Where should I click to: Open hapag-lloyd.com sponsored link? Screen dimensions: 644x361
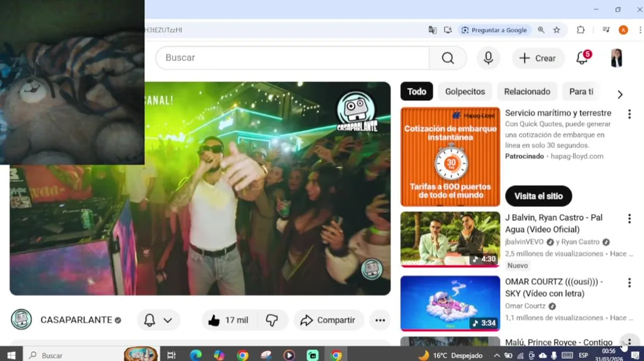coord(577,156)
